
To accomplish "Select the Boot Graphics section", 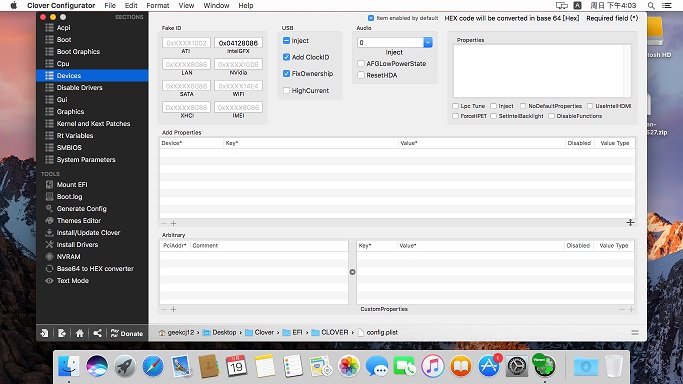I will click(x=78, y=51).
